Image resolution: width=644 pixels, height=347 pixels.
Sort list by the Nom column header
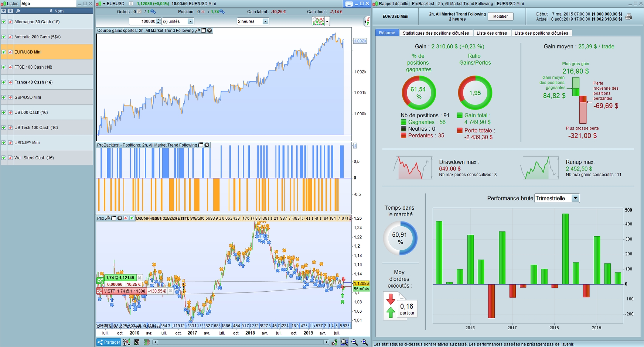point(57,11)
